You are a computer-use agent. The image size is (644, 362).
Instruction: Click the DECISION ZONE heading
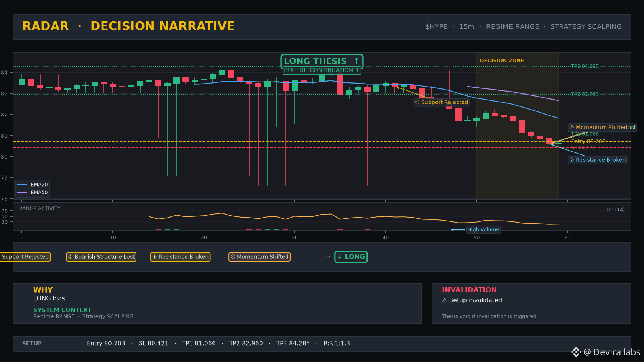502,61
